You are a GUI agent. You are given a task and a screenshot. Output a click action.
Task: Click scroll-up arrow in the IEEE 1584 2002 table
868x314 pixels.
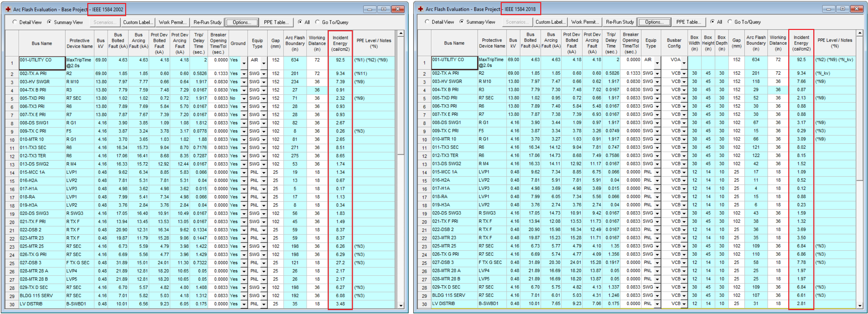[401, 34]
